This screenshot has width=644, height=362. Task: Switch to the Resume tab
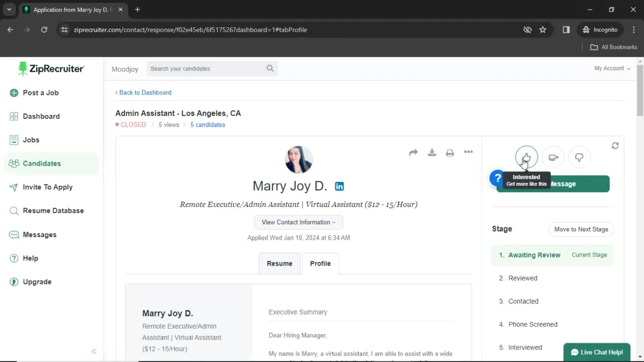tap(279, 263)
